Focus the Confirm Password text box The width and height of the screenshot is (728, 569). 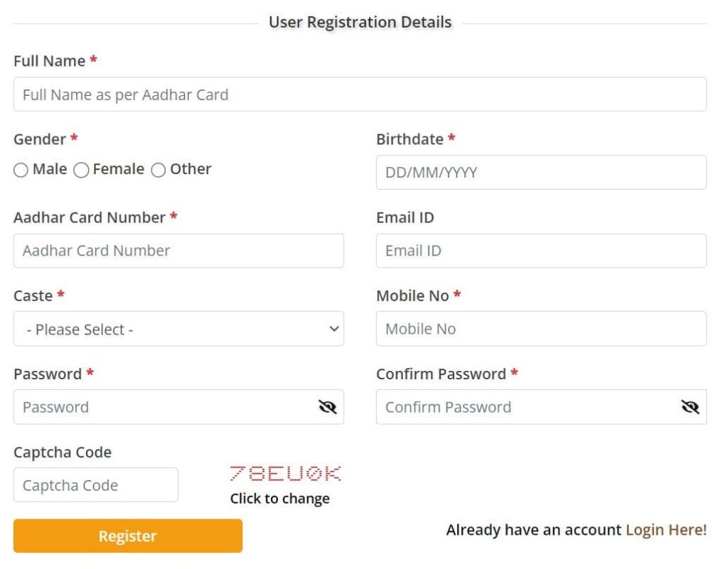[526, 407]
